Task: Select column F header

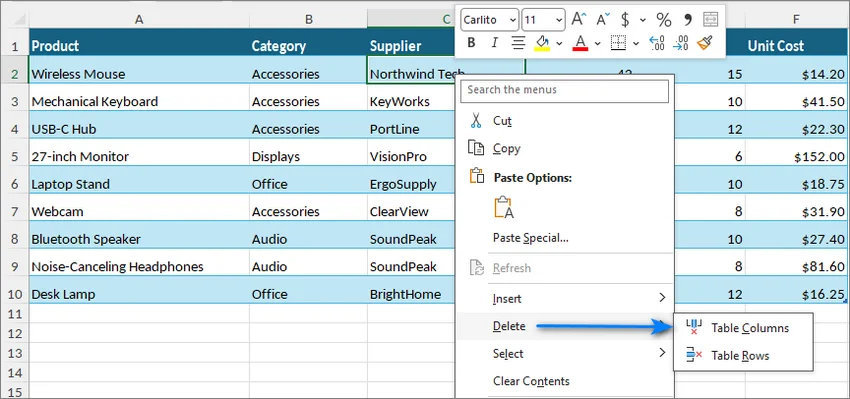Action: click(x=796, y=20)
